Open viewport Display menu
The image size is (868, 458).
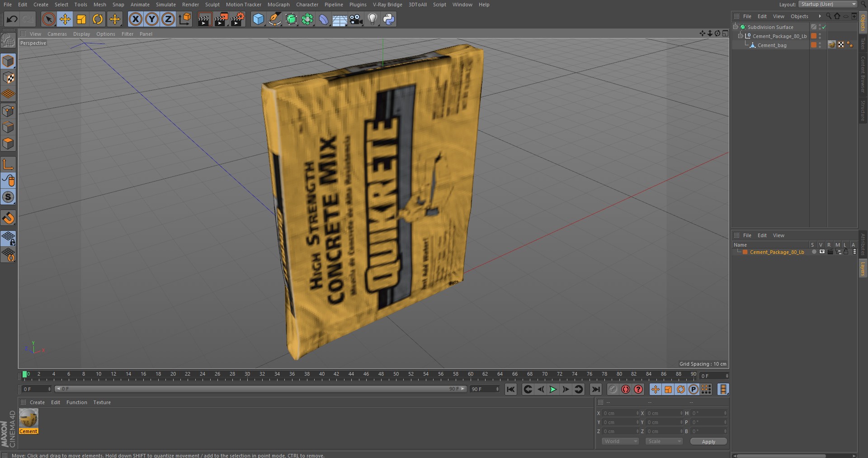[x=81, y=34]
